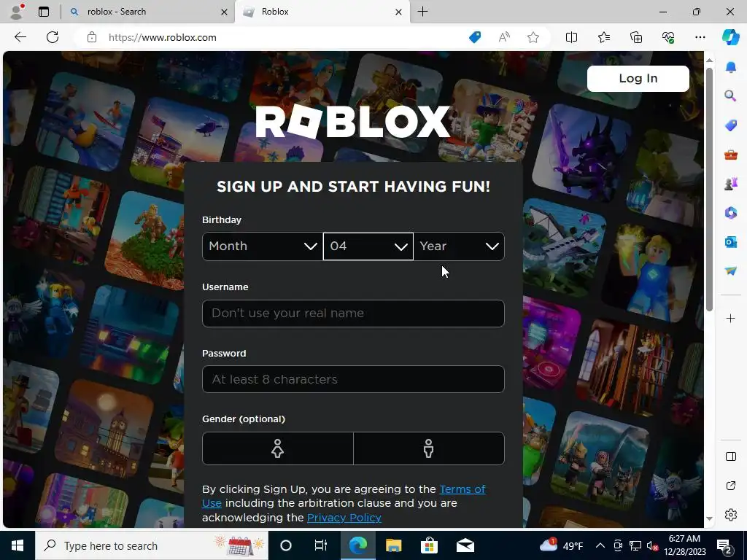Open the notification center icon
747x560 pixels.
pyautogui.click(x=724, y=545)
